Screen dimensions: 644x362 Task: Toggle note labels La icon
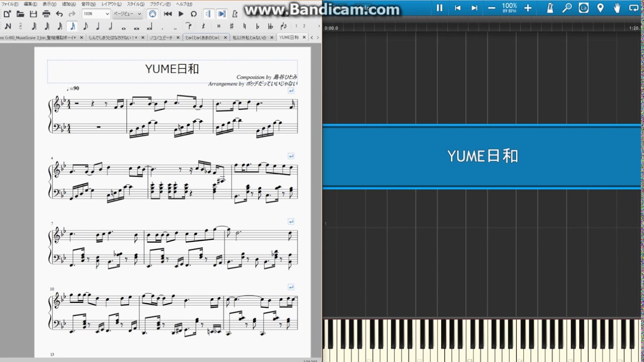[584, 8]
